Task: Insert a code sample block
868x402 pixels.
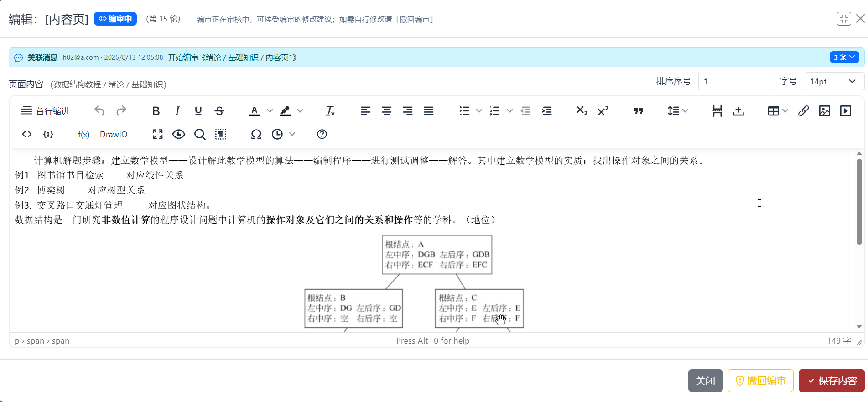Action: 48,134
